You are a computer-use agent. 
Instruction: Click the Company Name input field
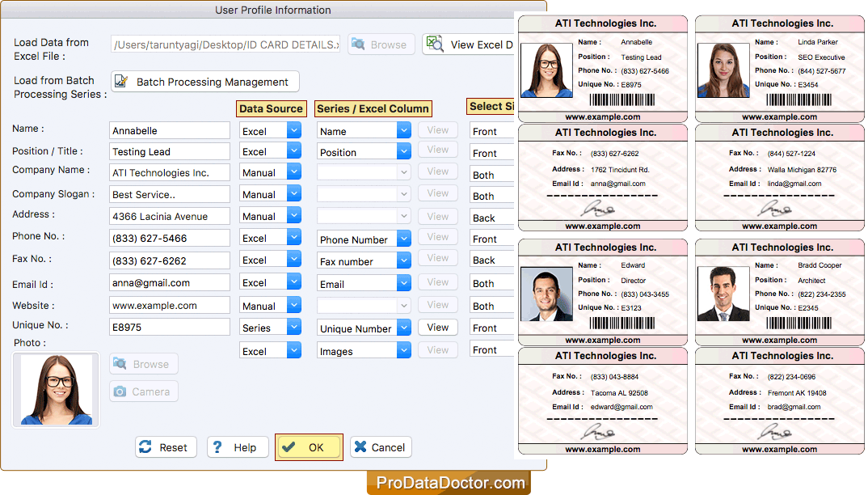click(170, 172)
